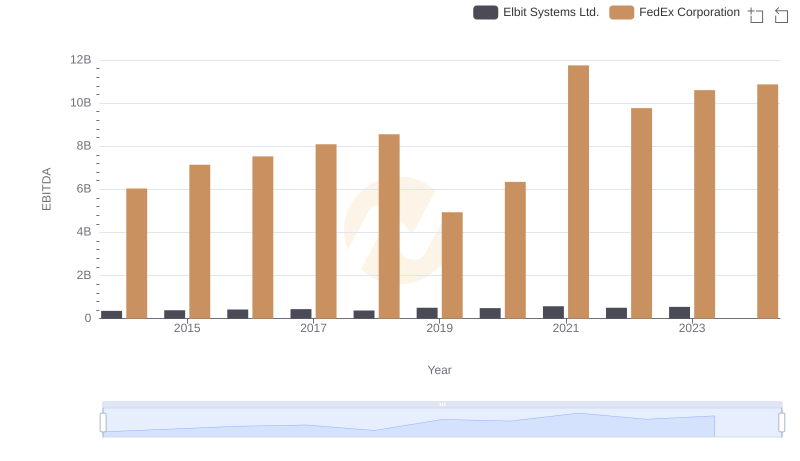The width and height of the screenshot is (800, 461).
Task: Click the FedEx bar for 2019
Action: pyautogui.click(x=452, y=265)
